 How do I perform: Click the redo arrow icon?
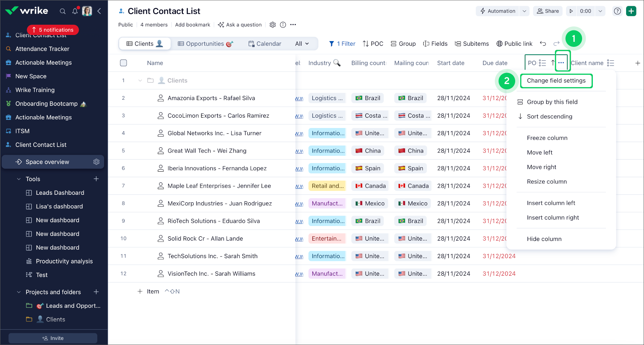[556, 44]
